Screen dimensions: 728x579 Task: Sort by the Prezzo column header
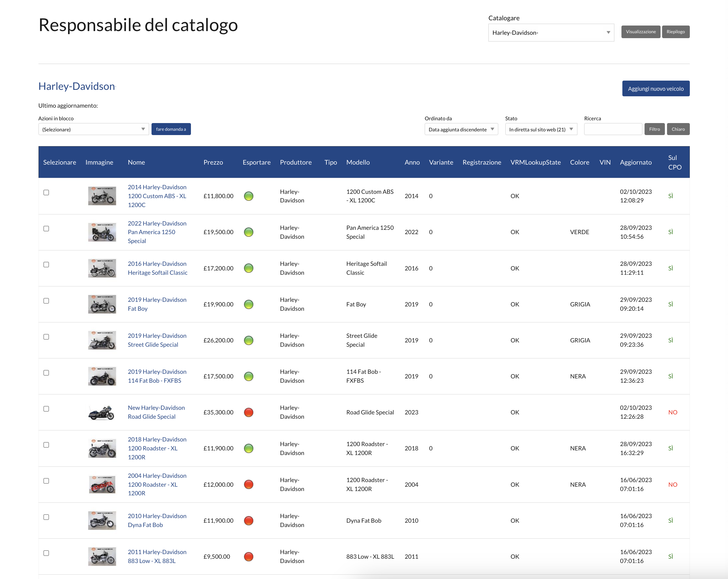click(x=213, y=162)
